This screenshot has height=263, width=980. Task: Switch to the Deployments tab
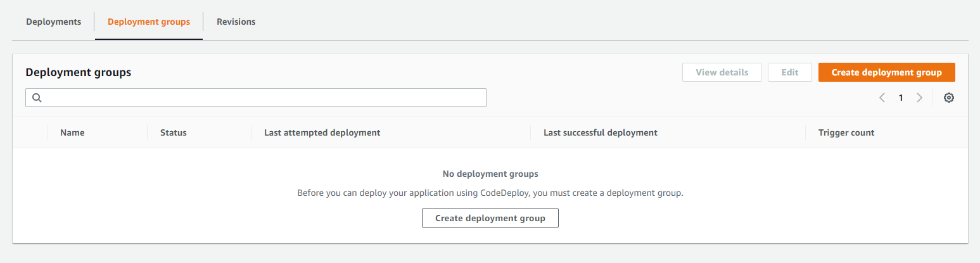click(x=53, y=22)
